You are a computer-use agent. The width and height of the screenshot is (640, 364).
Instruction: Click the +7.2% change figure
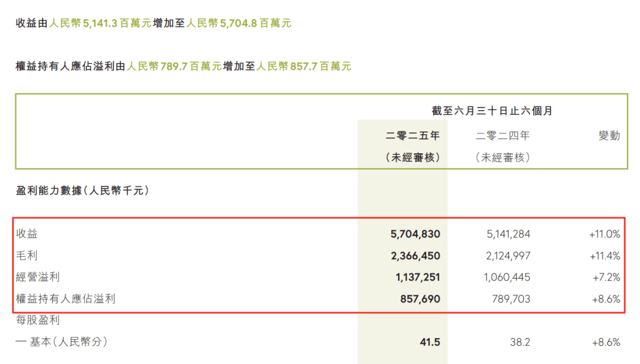click(606, 277)
